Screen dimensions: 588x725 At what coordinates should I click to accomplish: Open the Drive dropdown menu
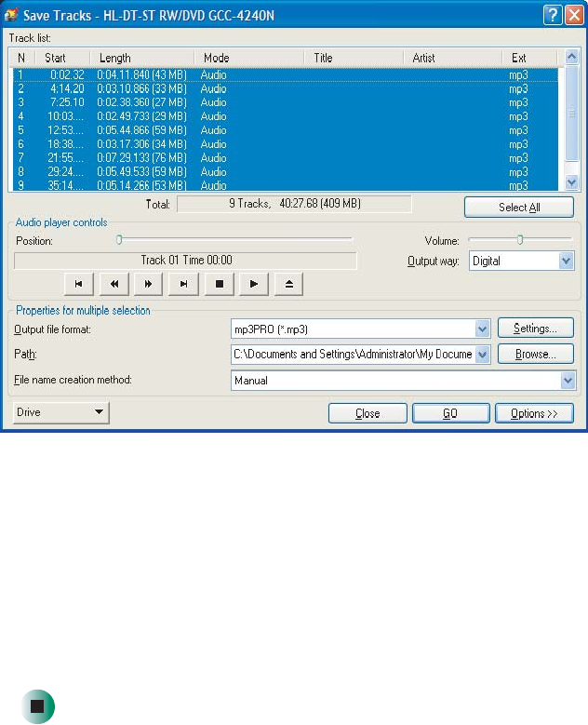61,412
